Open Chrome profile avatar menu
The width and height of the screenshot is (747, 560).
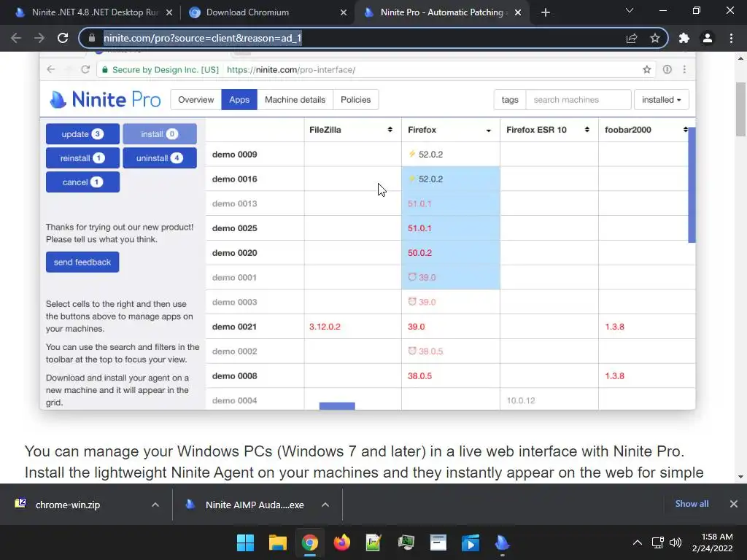tap(708, 38)
